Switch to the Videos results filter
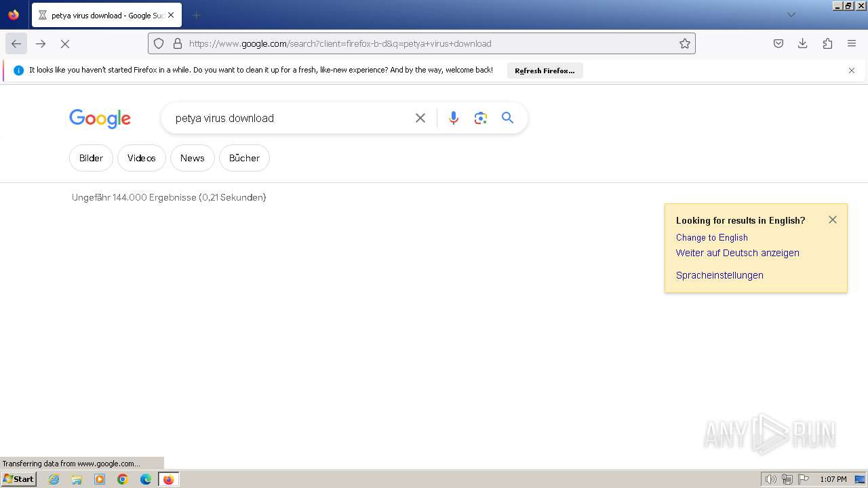The image size is (868, 488). [142, 158]
